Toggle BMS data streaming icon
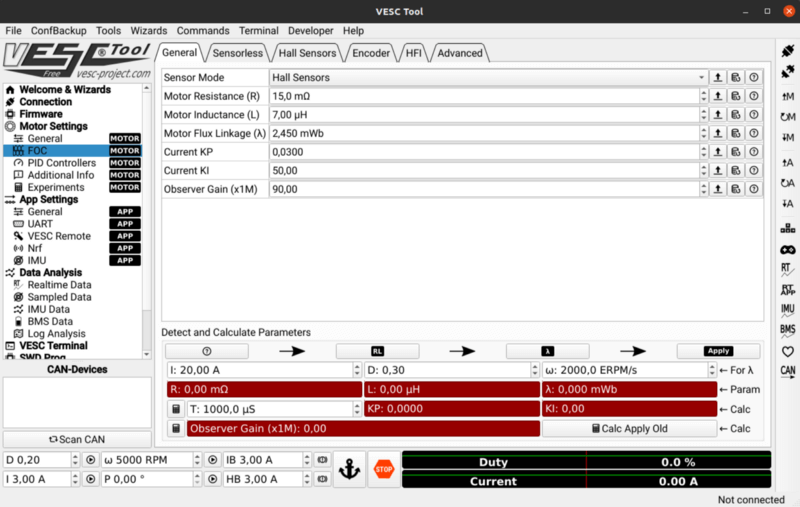800x507 pixels. [787, 331]
